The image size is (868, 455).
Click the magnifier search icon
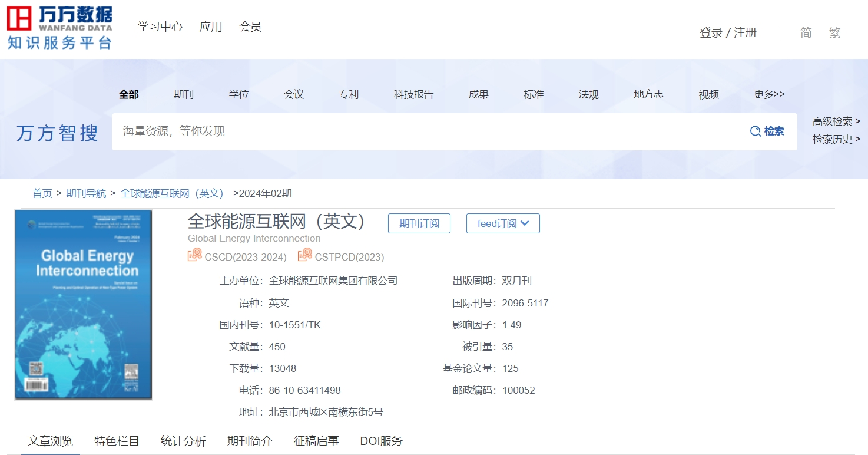pos(755,131)
